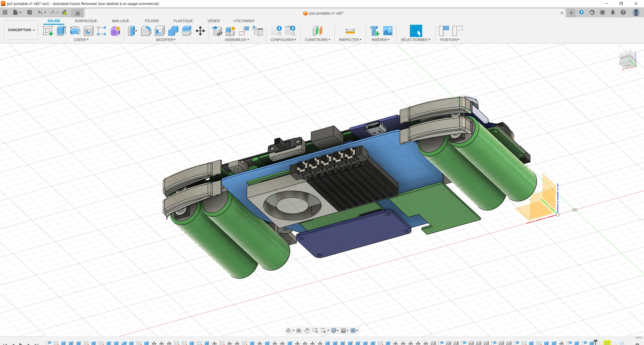Redo the last undone action
This screenshot has height=345, width=644.
point(52,12)
